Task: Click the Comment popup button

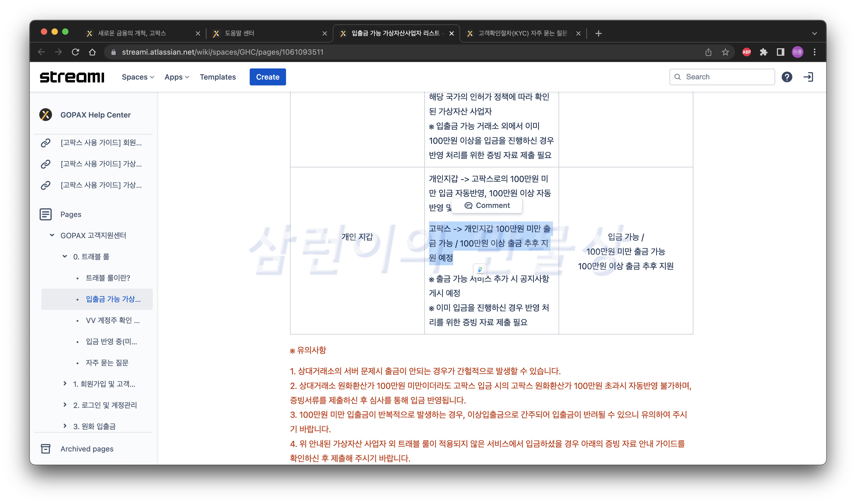Action: (x=487, y=206)
